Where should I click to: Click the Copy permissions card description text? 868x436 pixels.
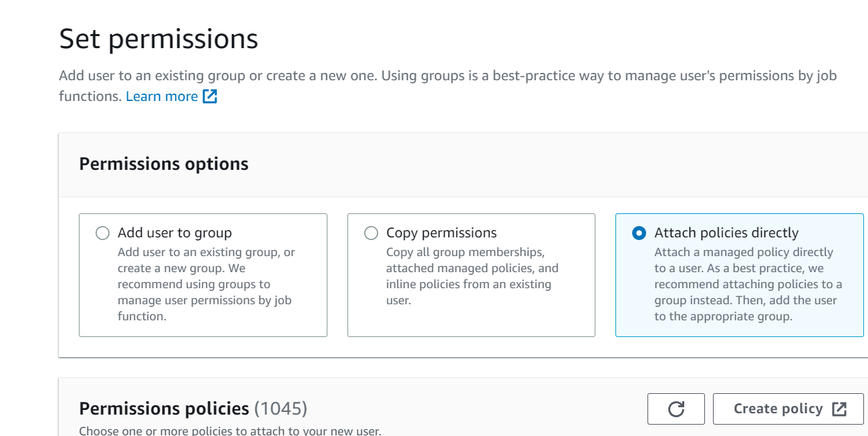(x=472, y=276)
